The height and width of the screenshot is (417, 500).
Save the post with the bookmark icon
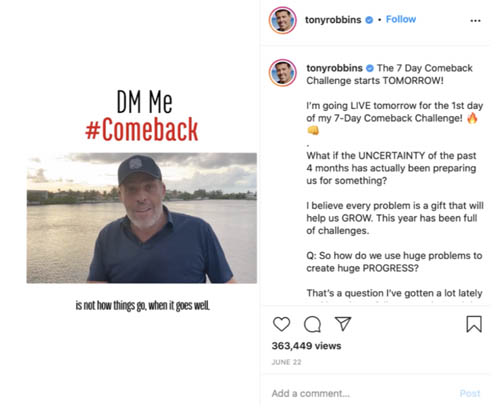click(474, 324)
